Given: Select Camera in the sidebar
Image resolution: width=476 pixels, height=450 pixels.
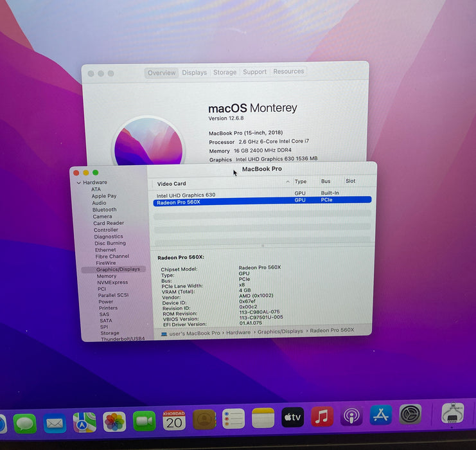Looking at the screenshot, I should [x=102, y=217].
